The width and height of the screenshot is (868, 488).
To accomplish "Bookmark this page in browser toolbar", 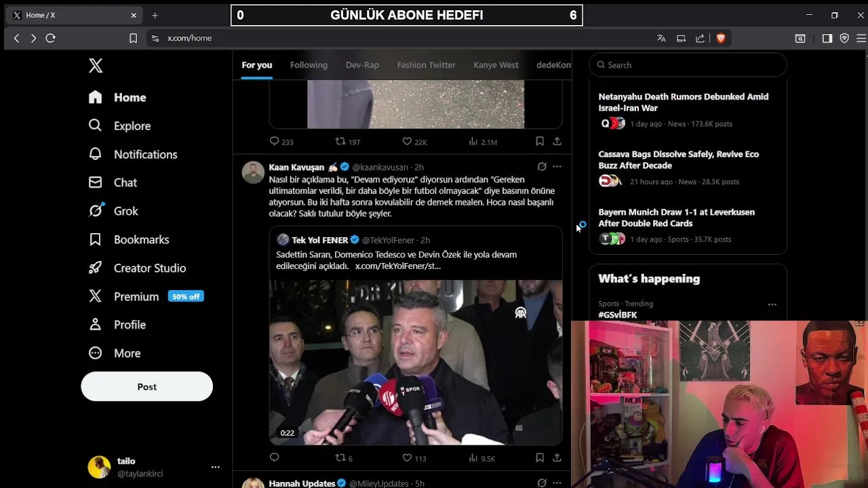I will (133, 39).
